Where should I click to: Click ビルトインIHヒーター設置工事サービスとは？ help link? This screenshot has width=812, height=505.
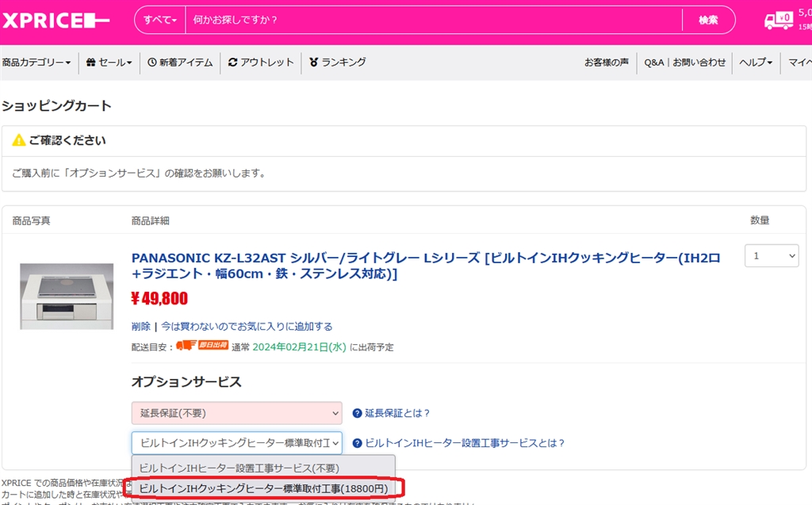(465, 443)
